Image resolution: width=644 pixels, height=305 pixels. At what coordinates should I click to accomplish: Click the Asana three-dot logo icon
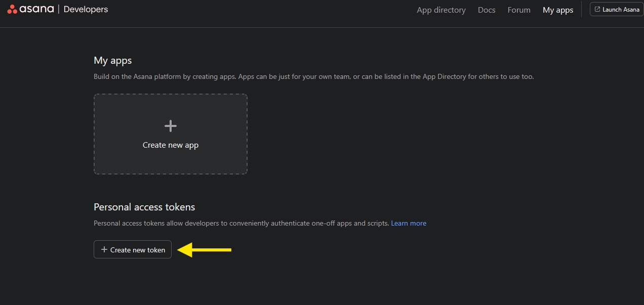point(13,9)
